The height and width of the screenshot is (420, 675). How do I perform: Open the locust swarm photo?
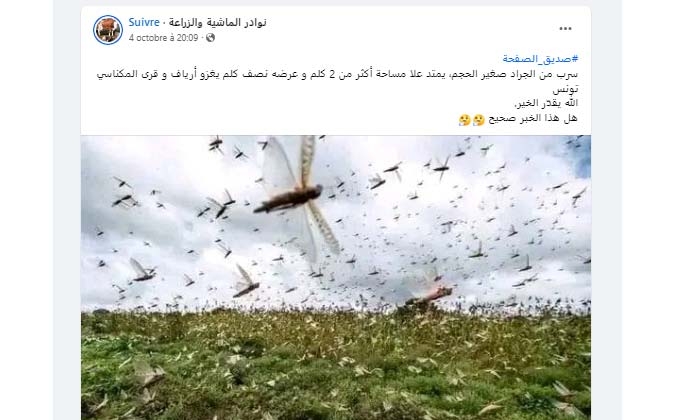(336, 278)
